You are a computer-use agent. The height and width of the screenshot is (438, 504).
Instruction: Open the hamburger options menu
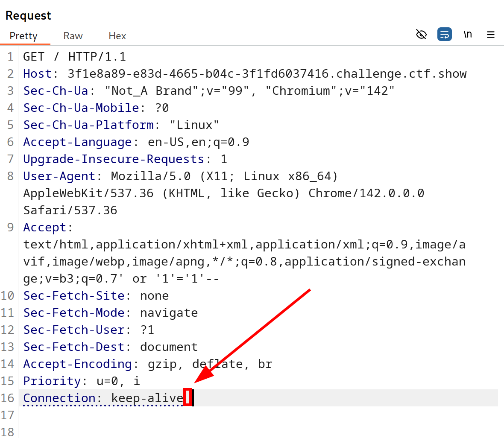tap(491, 35)
